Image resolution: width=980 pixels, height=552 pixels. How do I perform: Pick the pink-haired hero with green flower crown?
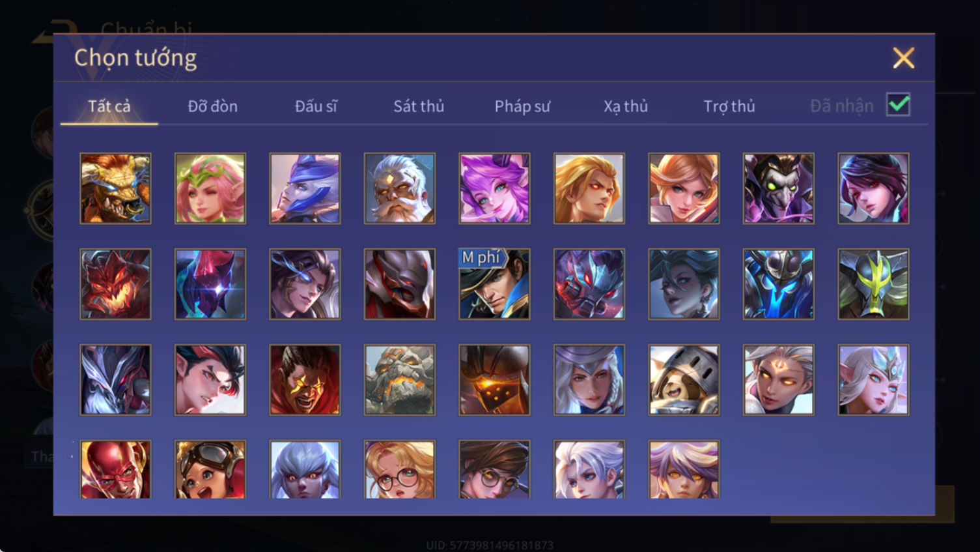210,188
